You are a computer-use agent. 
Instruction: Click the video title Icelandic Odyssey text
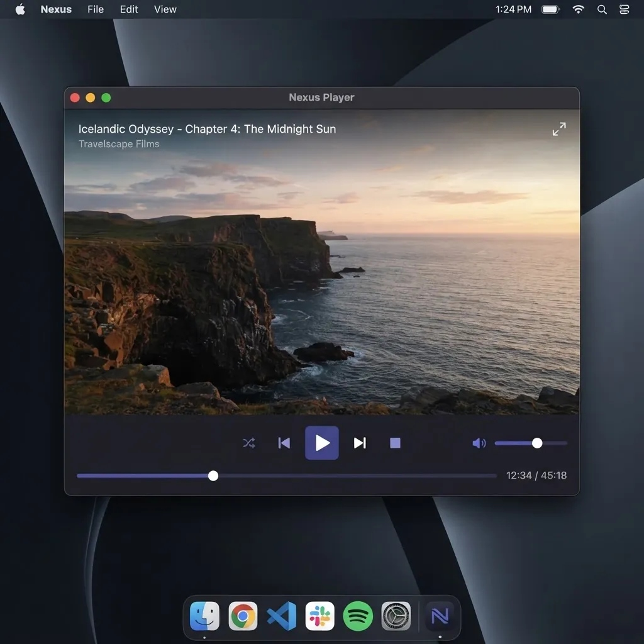point(207,129)
